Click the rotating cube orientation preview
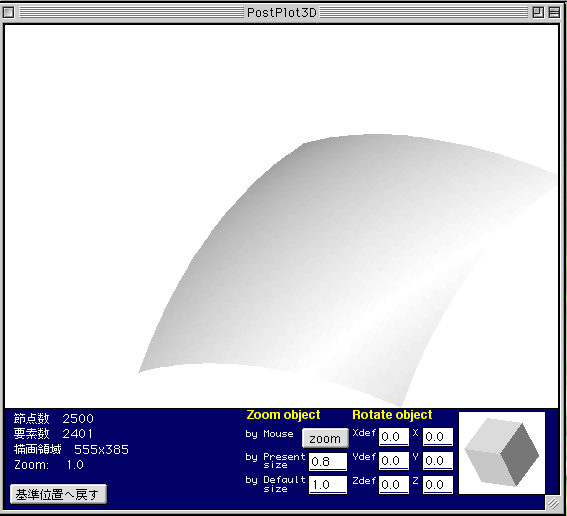Image resolution: width=567 pixels, height=516 pixels. (x=502, y=453)
